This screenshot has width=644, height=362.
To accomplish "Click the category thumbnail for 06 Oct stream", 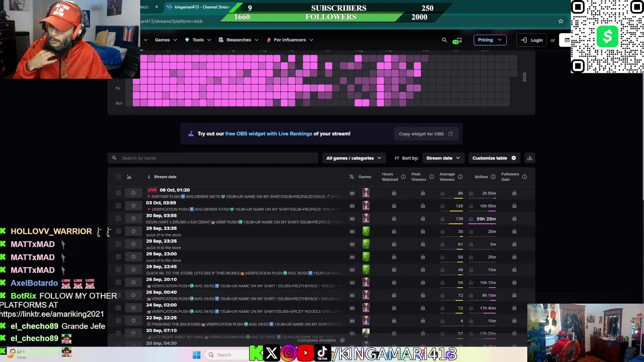I will coord(366,193).
